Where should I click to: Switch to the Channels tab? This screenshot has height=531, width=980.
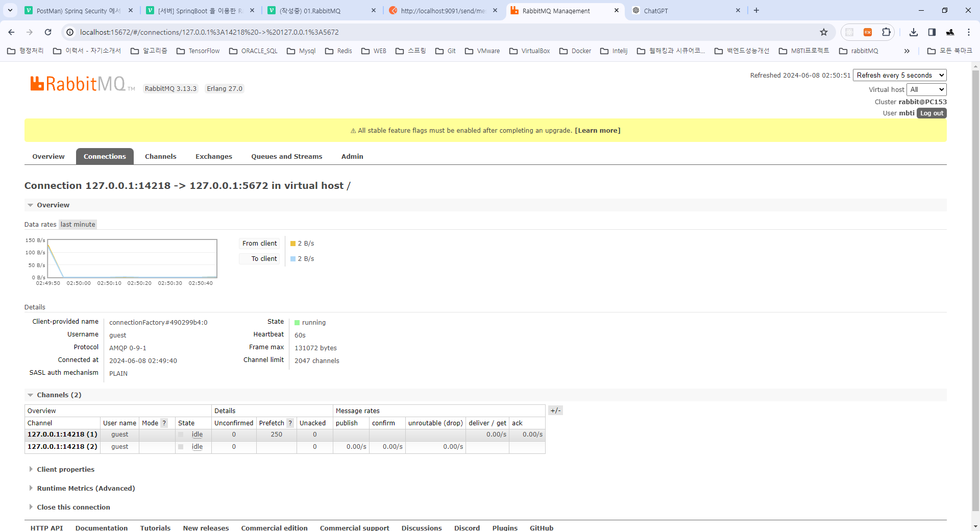click(161, 156)
